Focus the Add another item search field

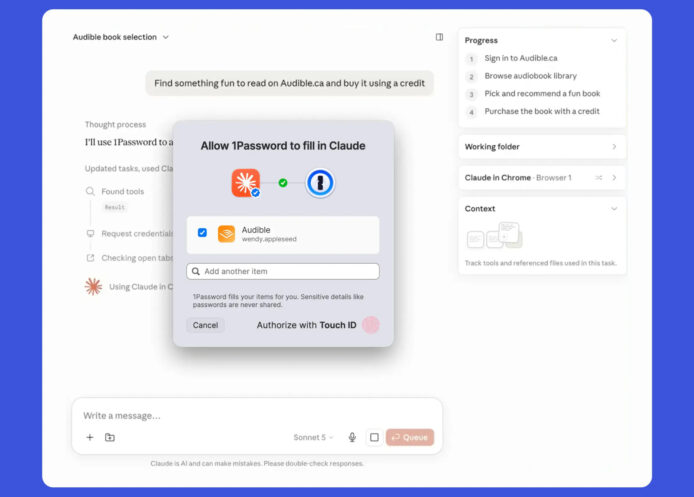point(283,271)
